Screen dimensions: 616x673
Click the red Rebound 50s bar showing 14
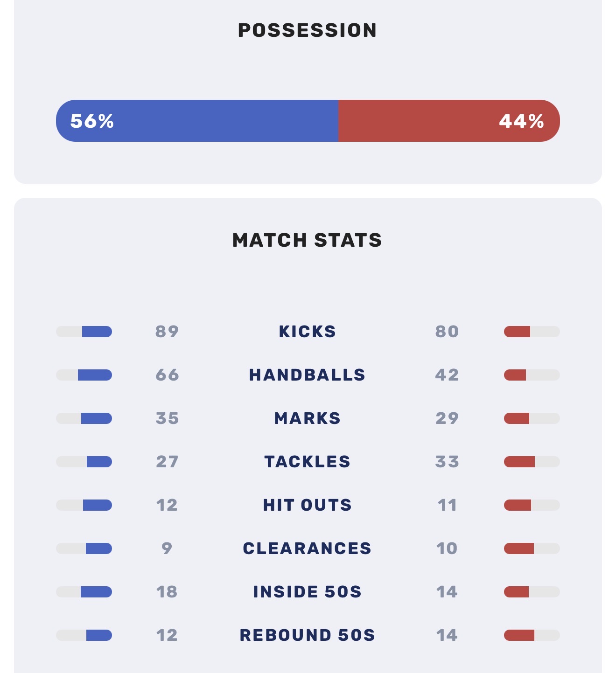click(532, 635)
